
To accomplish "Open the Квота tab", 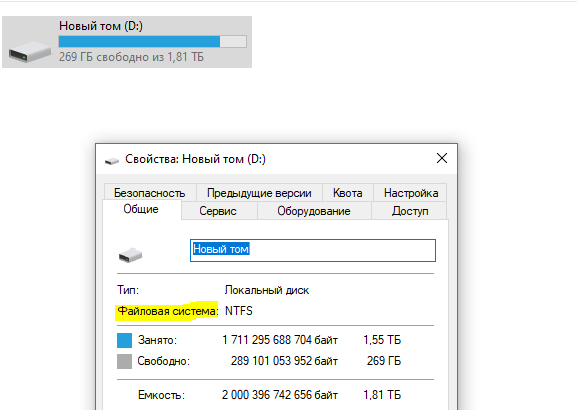I will coord(348,192).
